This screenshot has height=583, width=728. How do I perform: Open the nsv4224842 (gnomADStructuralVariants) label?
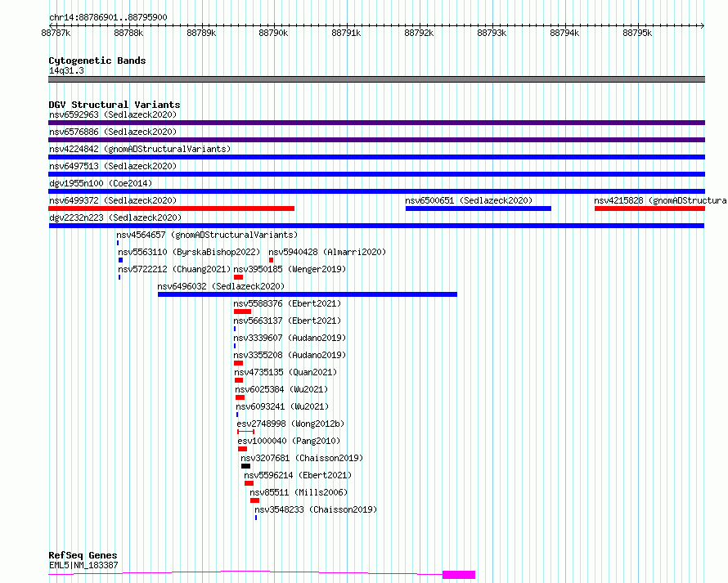click(140, 149)
